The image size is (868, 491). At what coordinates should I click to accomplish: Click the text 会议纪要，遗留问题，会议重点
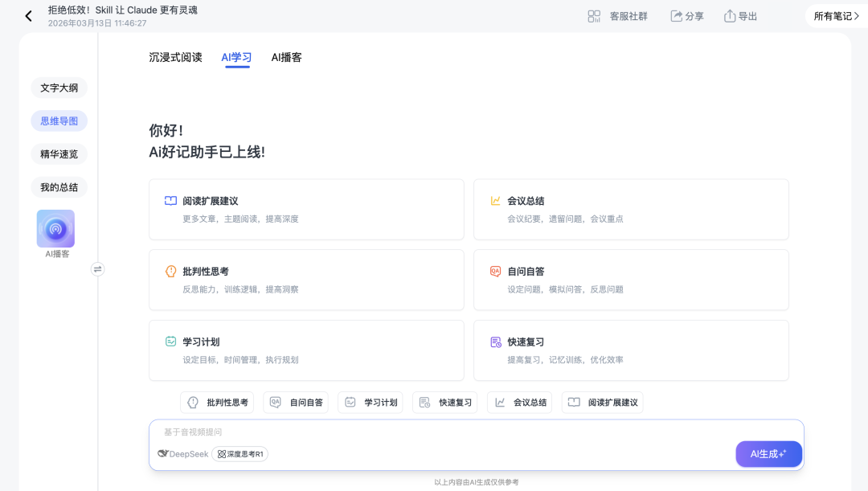coord(565,219)
